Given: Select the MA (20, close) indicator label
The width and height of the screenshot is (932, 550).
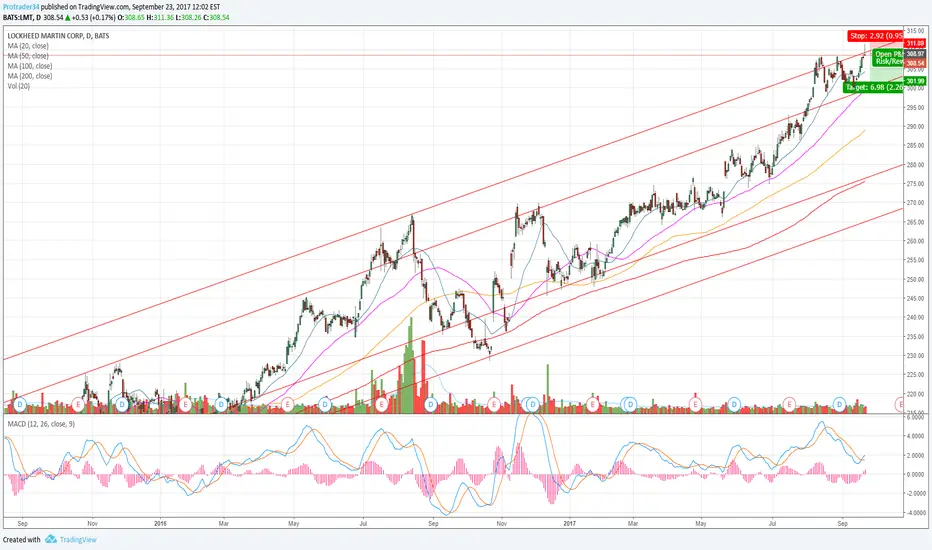Looking at the screenshot, I should coord(28,46).
